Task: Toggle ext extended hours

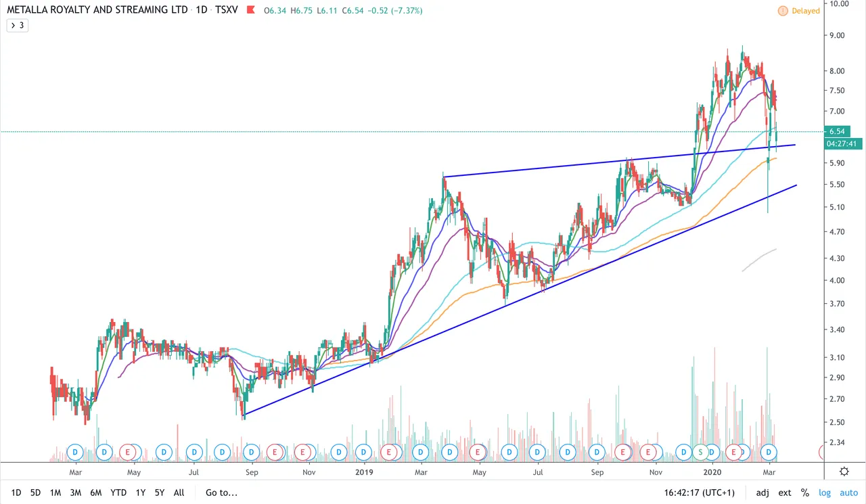Action: (x=785, y=492)
